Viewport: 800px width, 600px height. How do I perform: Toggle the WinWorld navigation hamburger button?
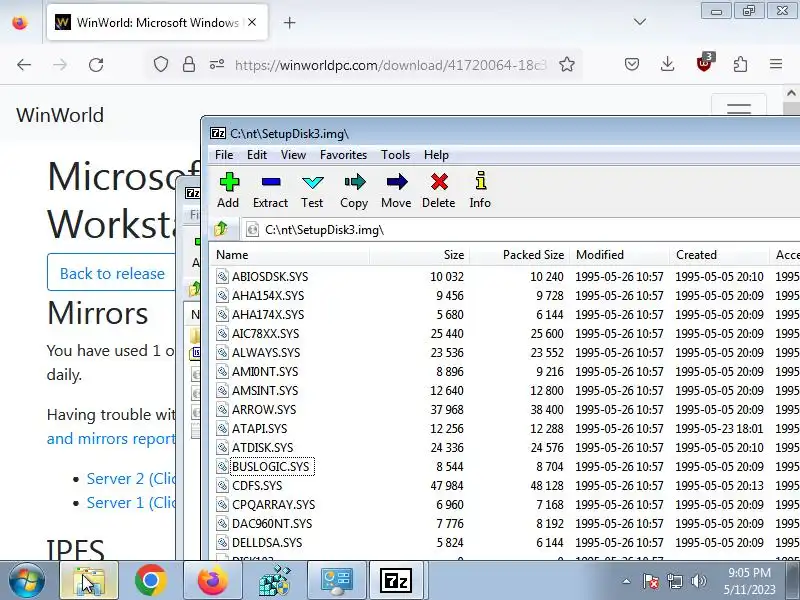(739, 106)
